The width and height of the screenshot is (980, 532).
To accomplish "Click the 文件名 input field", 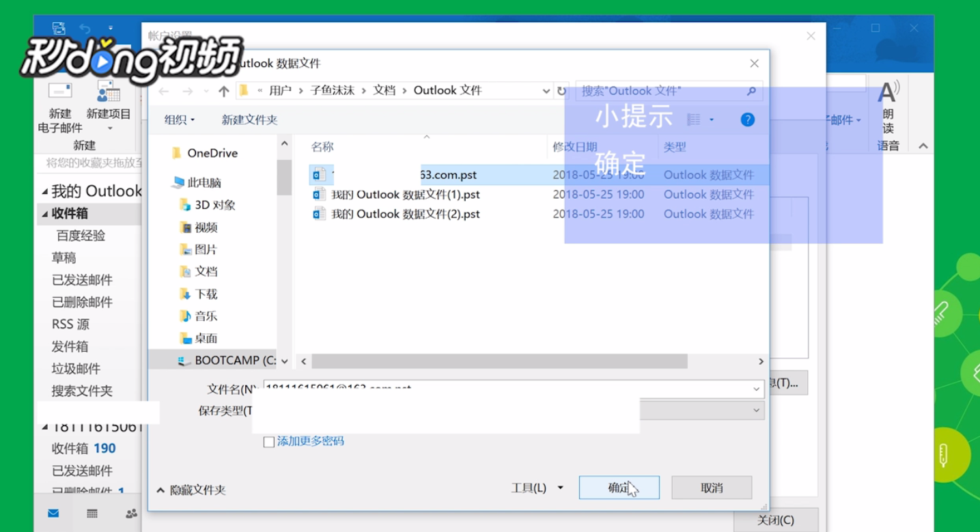I will tap(505, 389).
